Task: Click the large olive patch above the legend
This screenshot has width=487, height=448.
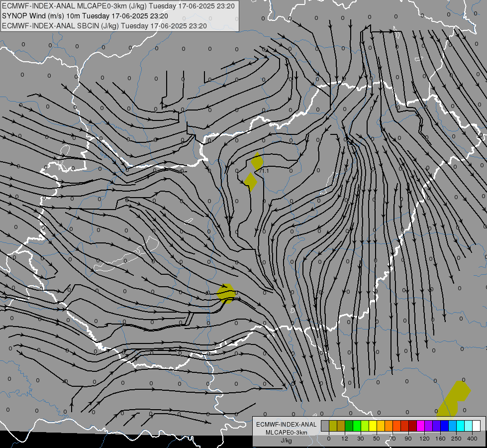Action: (x=453, y=400)
